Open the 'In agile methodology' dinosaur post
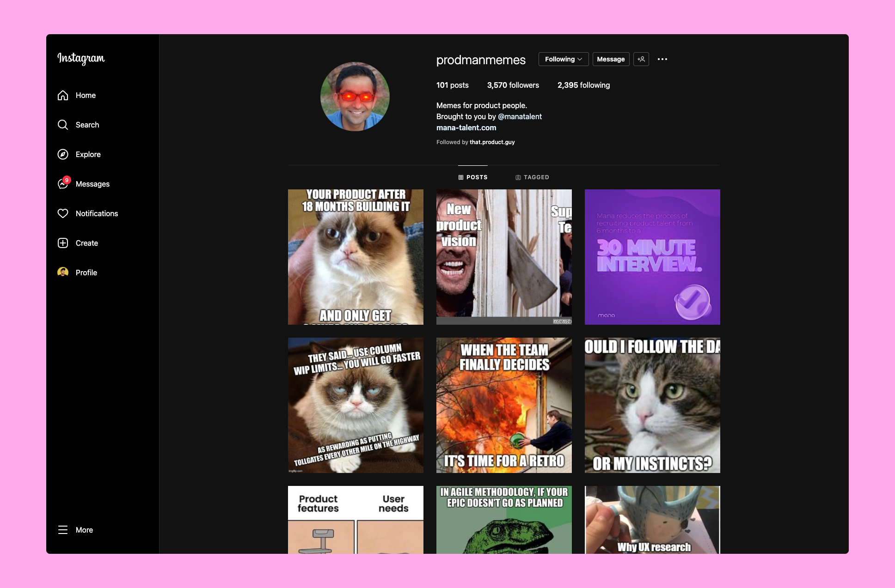The height and width of the screenshot is (588, 895). click(504, 520)
